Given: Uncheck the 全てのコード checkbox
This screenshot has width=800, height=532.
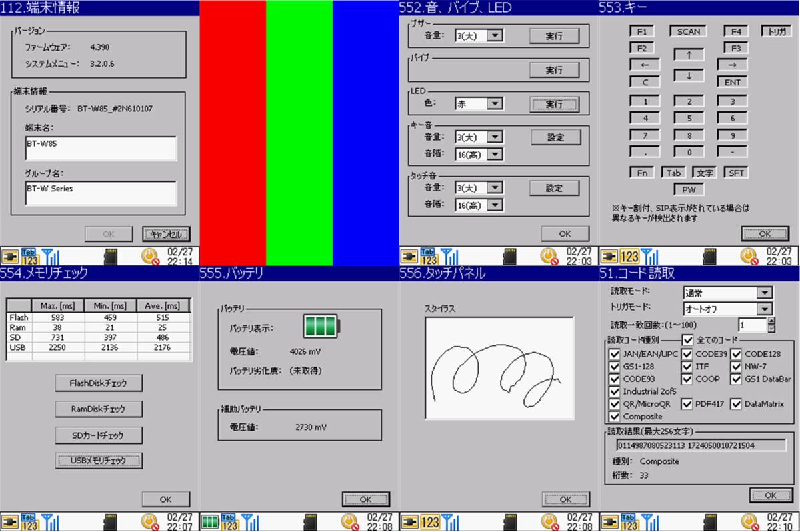Looking at the screenshot, I should (x=687, y=340).
